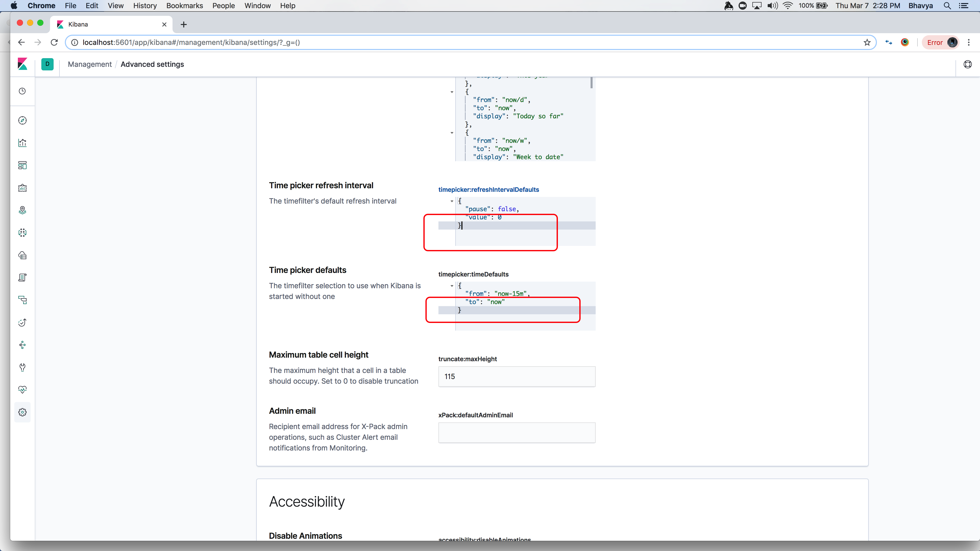980x551 pixels.
Task: Open Canvas from the sidebar
Action: (22, 188)
